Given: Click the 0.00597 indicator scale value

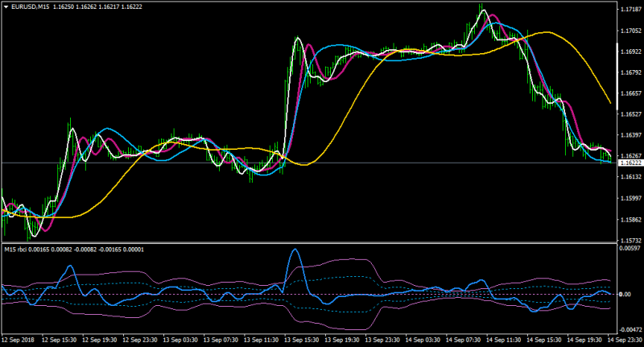Looking at the screenshot, I should [x=630, y=249].
